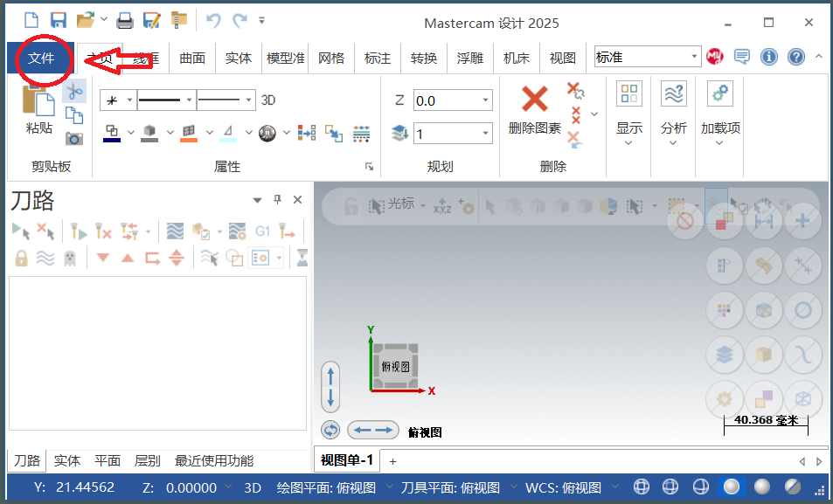The image size is (833, 504).
Task: Click 刀具平面: 俯视图 in status bar
Action: 450,487
